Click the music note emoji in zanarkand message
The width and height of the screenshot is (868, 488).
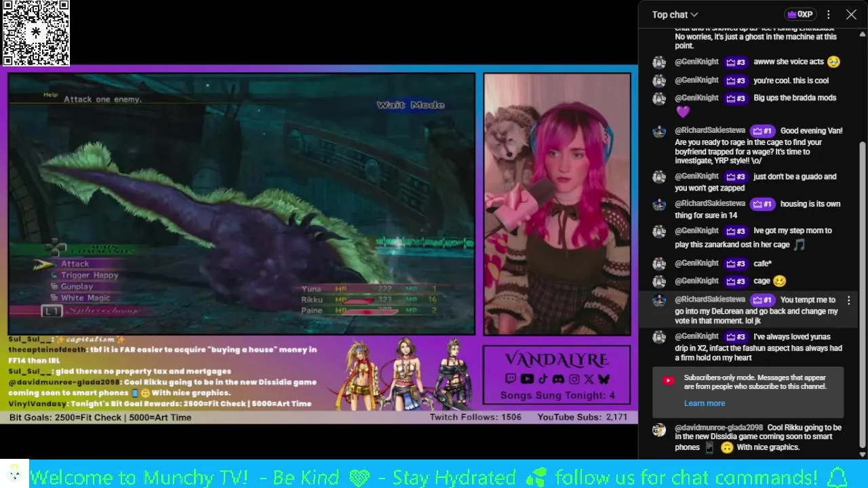click(800, 245)
